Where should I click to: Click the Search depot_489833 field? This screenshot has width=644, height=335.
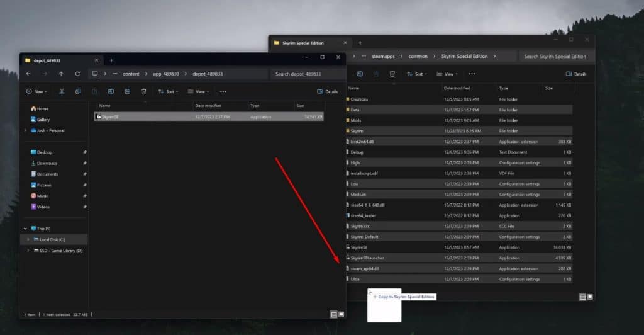[x=308, y=74]
